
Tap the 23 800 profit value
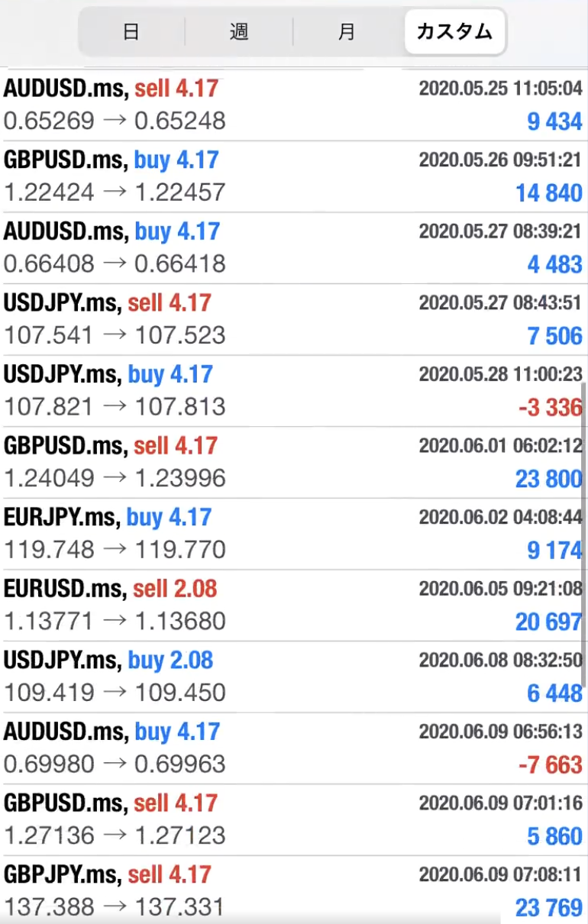click(x=548, y=479)
